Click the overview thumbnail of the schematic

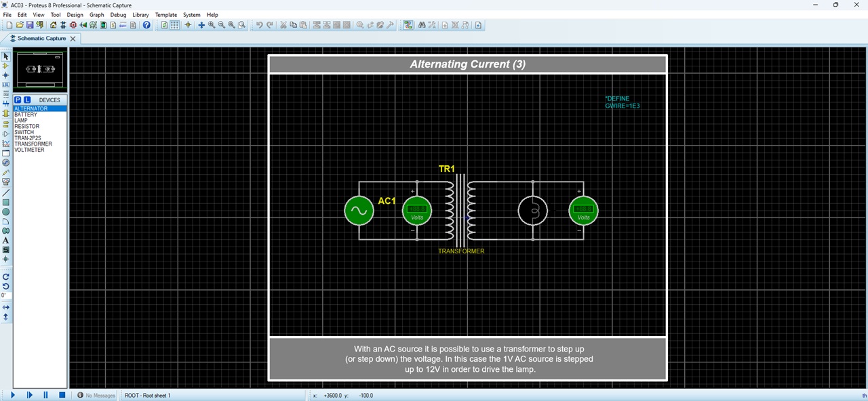click(x=40, y=70)
